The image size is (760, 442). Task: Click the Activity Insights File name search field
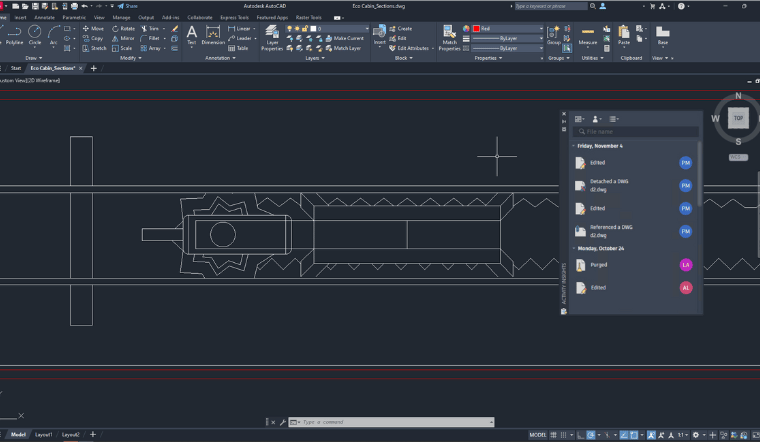tap(635, 132)
